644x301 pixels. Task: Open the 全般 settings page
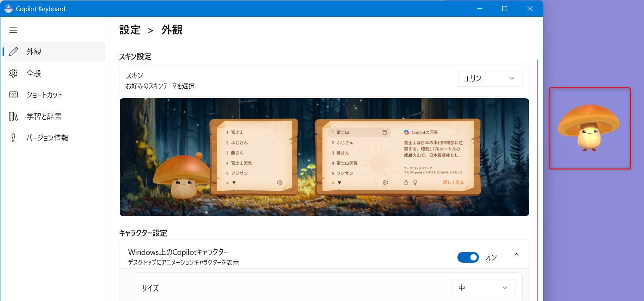click(x=54, y=73)
